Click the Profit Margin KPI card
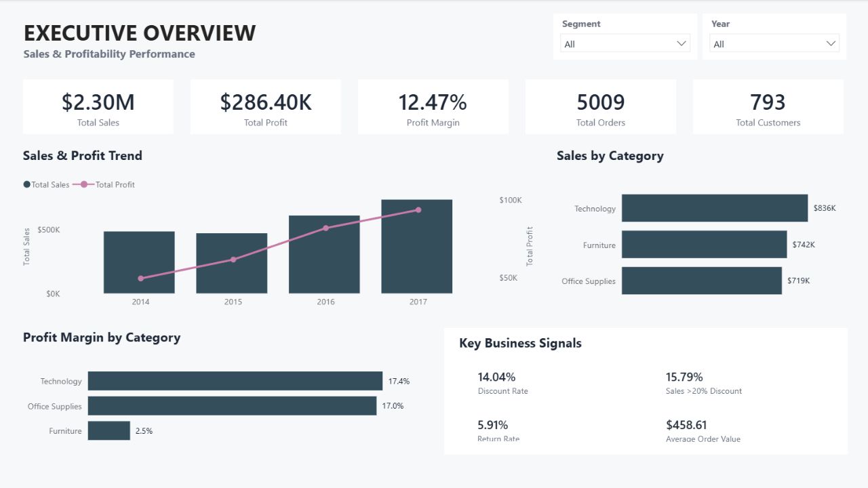Image resolution: width=868 pixels, height=488 pixels. pos(433,106)
